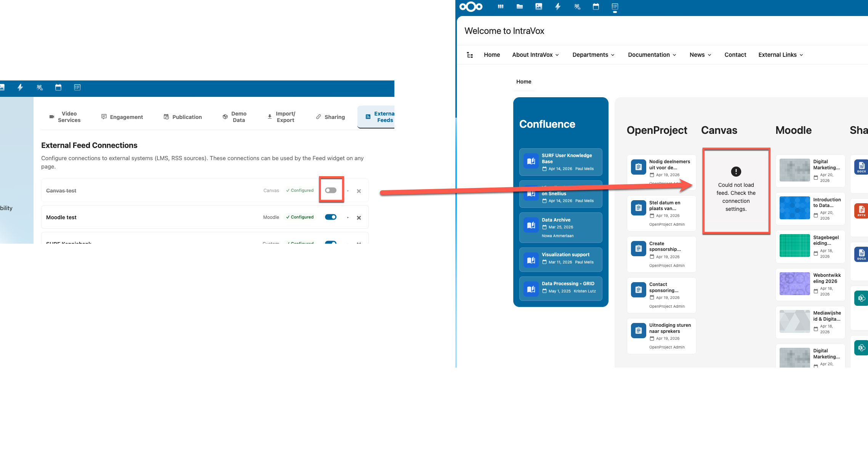The height and width of the screenshot is (461, 868).
Task: Expand the Canvas test connection details arrow
Action: 348,191
